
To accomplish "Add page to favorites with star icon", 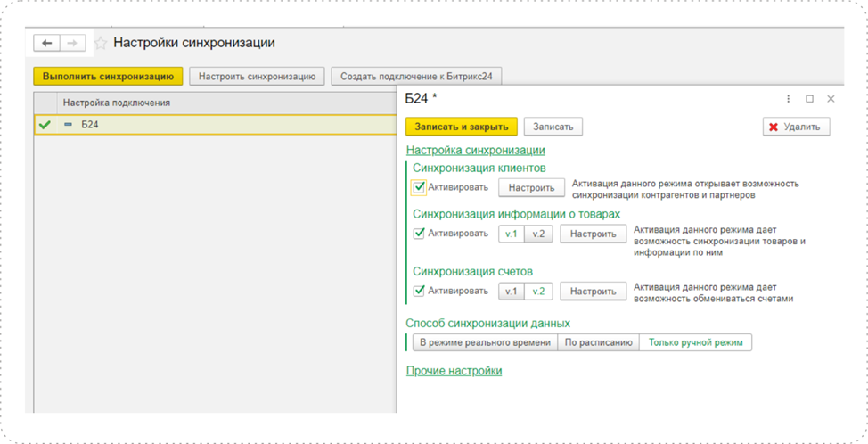I will (x=100, y=43).
